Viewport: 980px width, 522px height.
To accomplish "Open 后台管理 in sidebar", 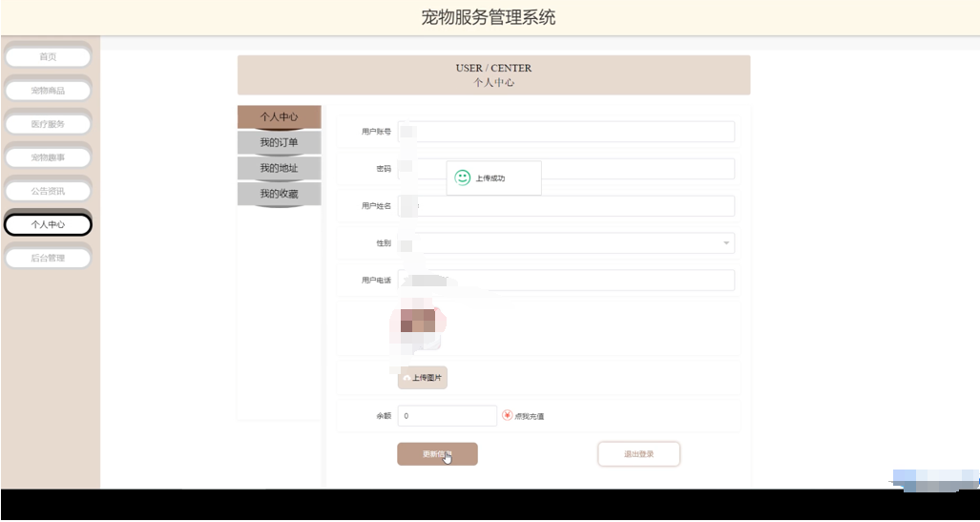I will point(48,258).
